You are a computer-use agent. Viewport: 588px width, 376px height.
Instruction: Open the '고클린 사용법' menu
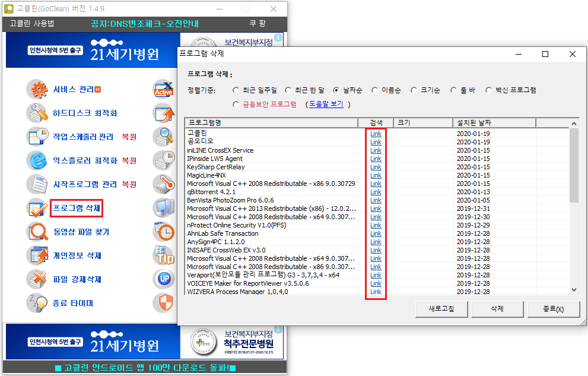tap(32, 23)
